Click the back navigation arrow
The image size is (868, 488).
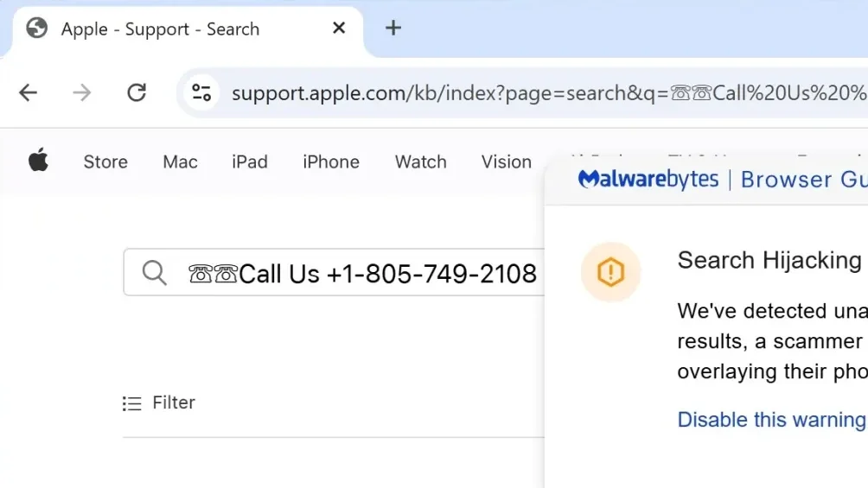(x=29, y=92)
